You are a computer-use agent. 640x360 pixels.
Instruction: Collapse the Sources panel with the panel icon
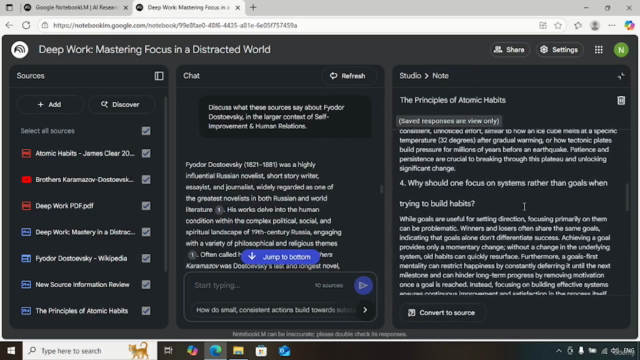point(159,76)
